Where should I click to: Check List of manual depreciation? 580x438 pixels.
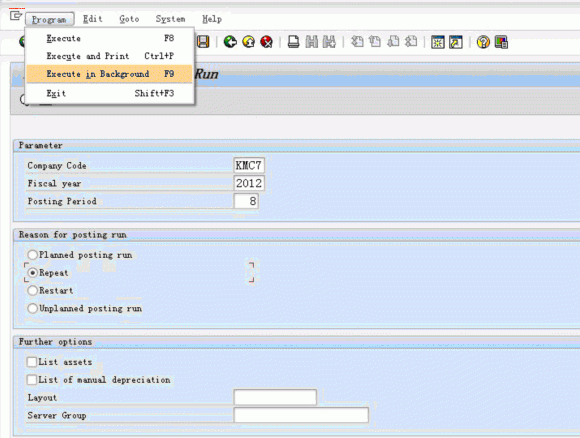tap(32, 380)
